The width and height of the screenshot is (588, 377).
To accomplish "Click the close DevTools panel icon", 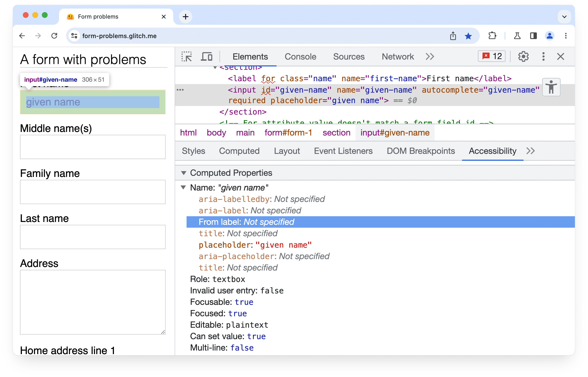I will (x=561, y=56).
